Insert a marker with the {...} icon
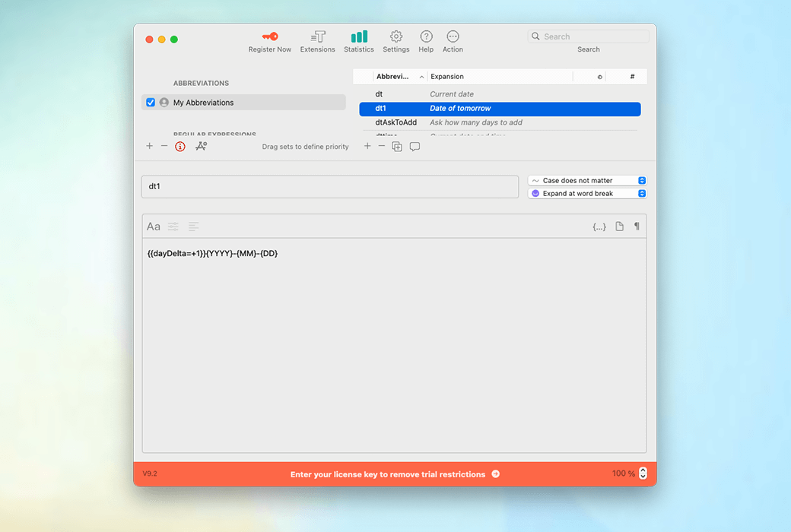Image resolution: width=791 pixels, height=532 pixels. (599, 226)
